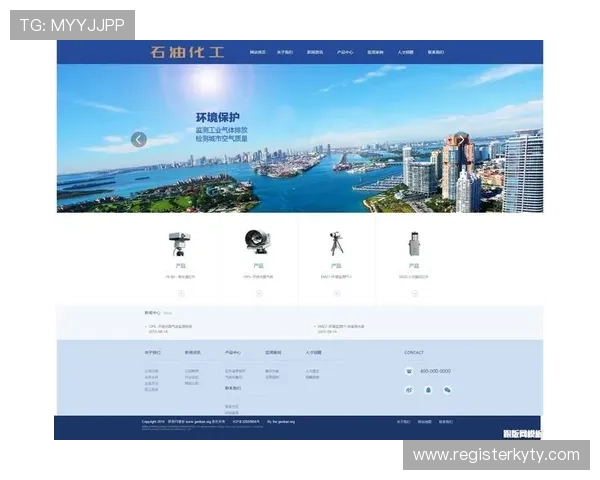Open the WeChat icon in the footer
Viewport: 600px width, 480px height.
coord(447,390)
